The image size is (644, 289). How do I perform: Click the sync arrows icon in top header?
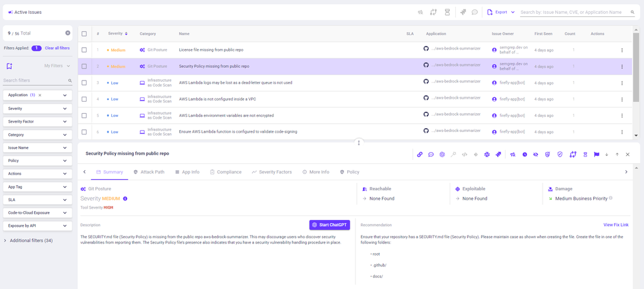point(433,13)
